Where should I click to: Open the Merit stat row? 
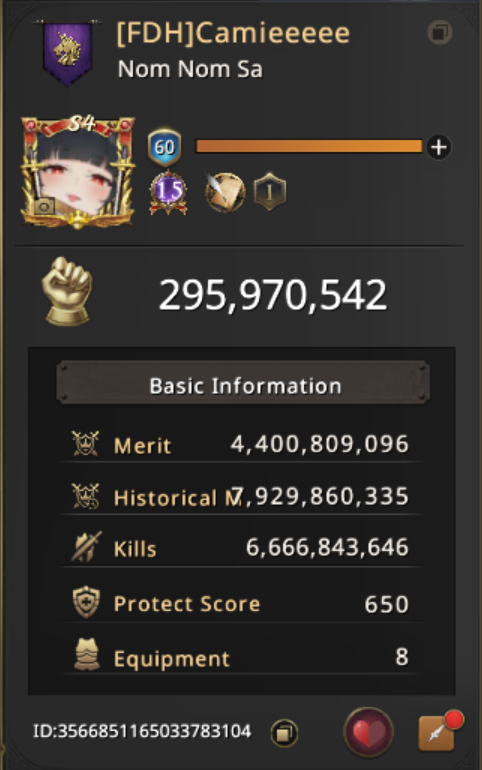pos(241,444)
